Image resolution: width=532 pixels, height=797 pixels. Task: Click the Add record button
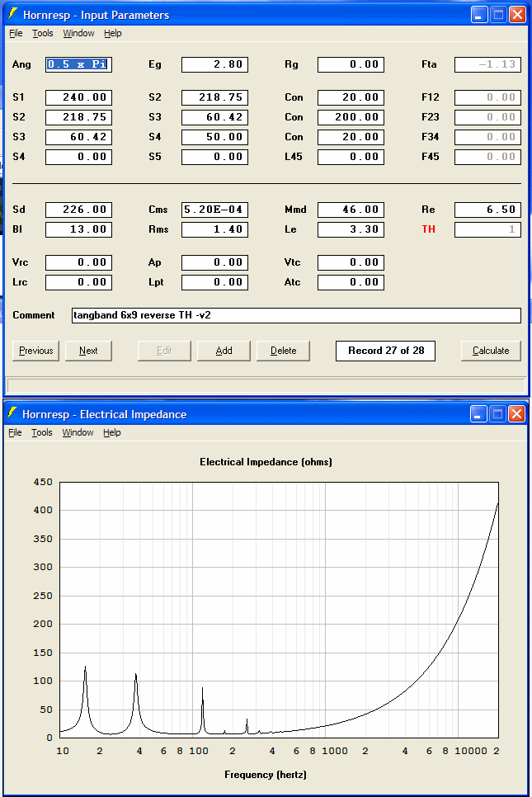(224, 351)
